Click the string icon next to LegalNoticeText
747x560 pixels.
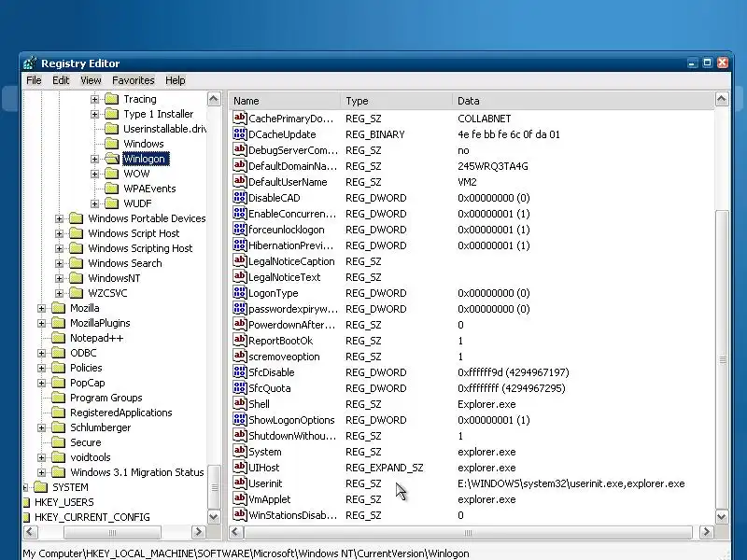coord(240,276)
